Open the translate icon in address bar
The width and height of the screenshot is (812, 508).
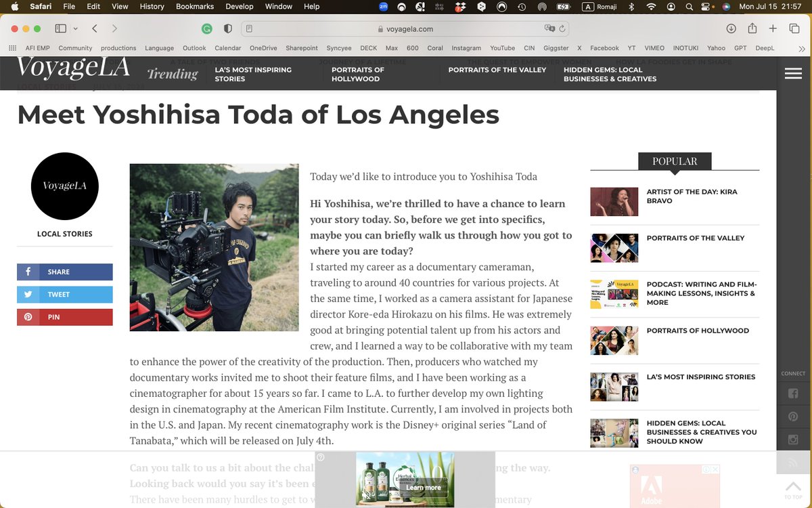549,29
